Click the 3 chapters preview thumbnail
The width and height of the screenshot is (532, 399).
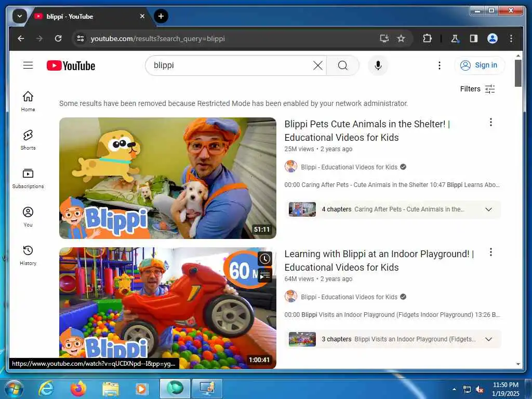point(302,339)
